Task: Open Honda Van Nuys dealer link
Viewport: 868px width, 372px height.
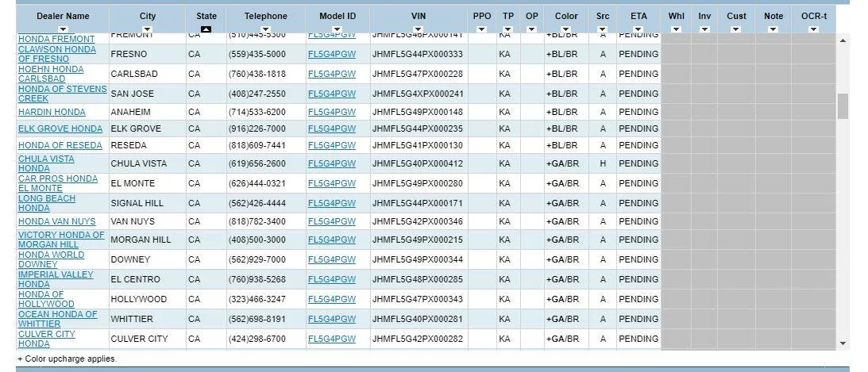Action: point(57,221)
